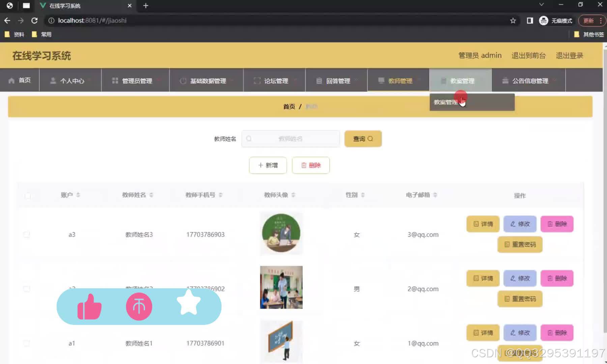Click 重置密码 for 2@qq.com row
Viewport: 607px width, 364px height.
pyautogui.click(x=520, y=299)
